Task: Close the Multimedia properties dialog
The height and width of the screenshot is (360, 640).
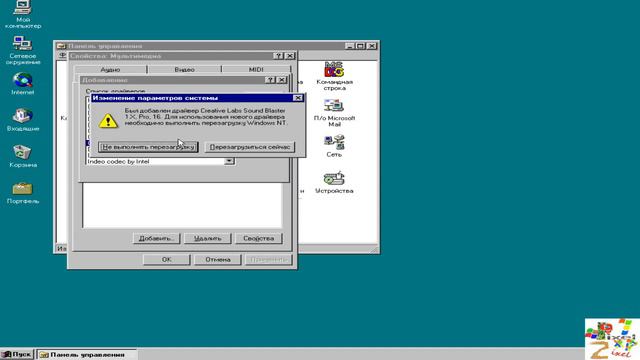Action: [290, 56]
